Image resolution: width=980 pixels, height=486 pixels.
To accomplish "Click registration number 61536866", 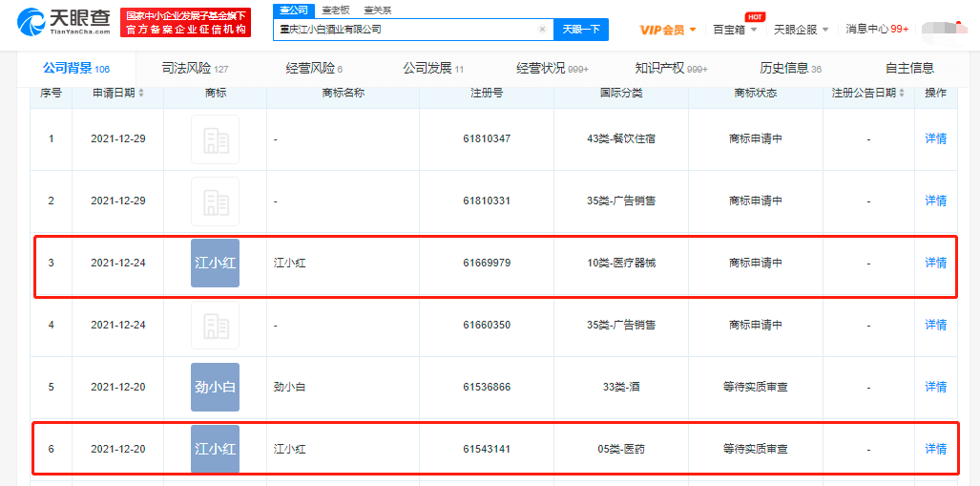I will [x=487, y=387].
